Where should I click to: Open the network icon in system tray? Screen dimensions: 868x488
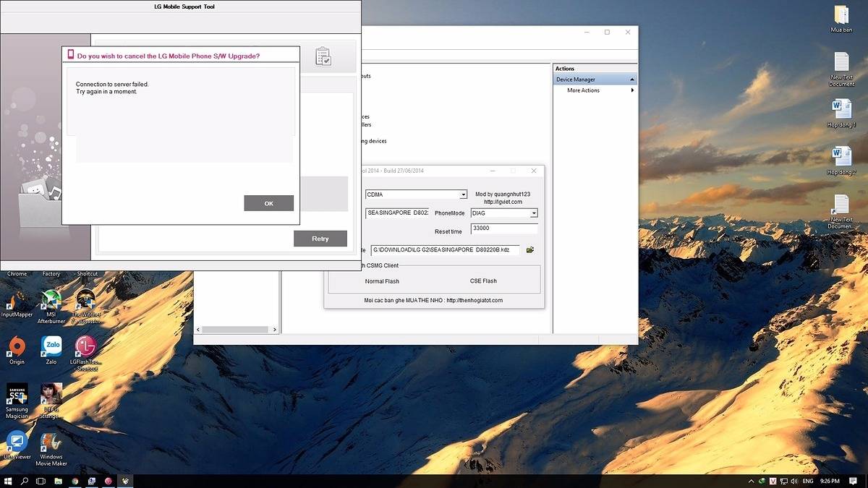(783, 481)
